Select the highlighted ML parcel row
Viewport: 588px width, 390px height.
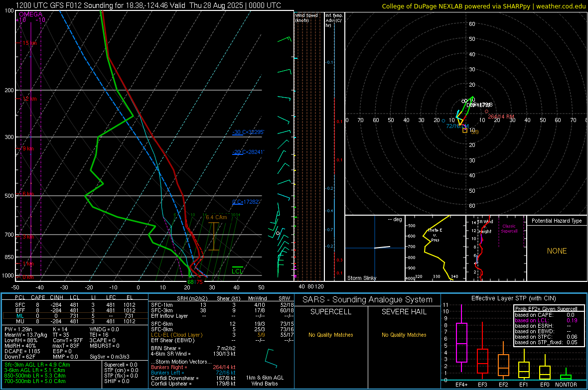(x=74, y=316)
